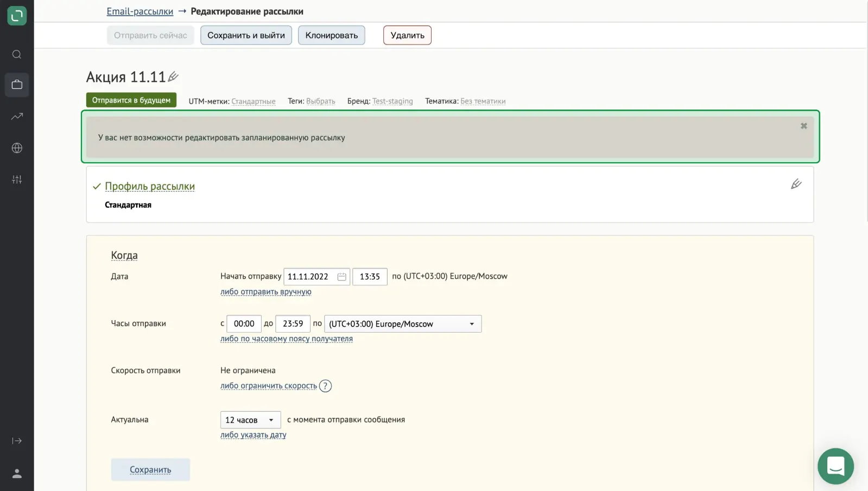The width and height of the screenshot is (868, 491).
Task: Focus the sending hours until field 23:59
Action: (x=293, y=324)
